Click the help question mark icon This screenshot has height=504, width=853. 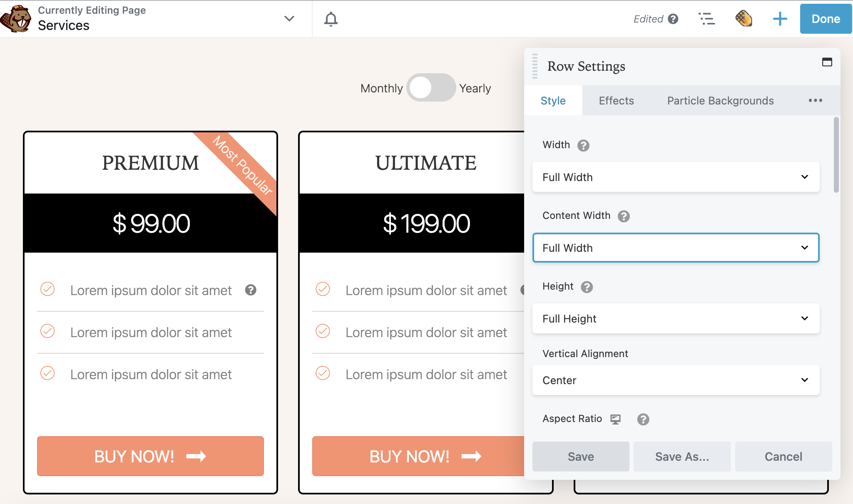673,19
